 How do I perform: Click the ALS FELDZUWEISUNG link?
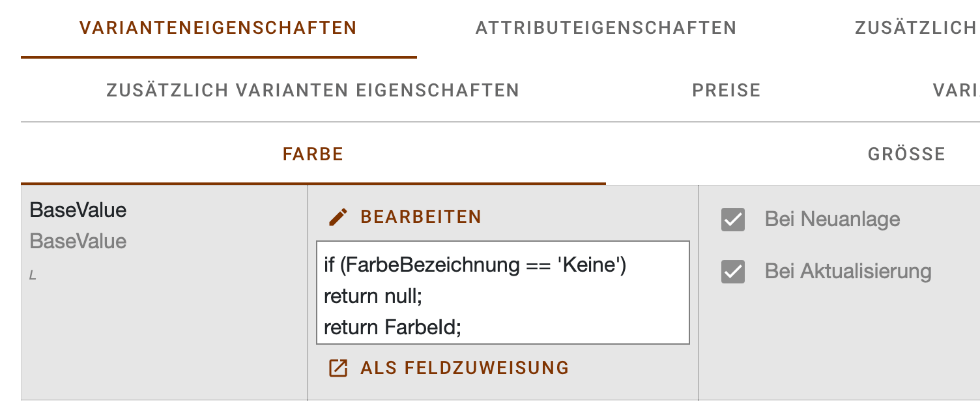pyautogui.click(x=465, y=368)
